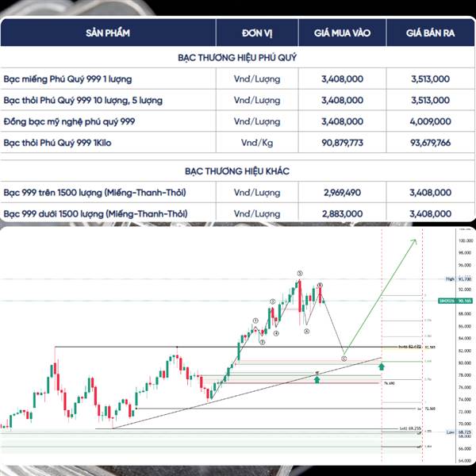Click the 72.565 level label on chart
This screenshot has width=476, height=476.
pyautogui.click(x=430, y=409)
